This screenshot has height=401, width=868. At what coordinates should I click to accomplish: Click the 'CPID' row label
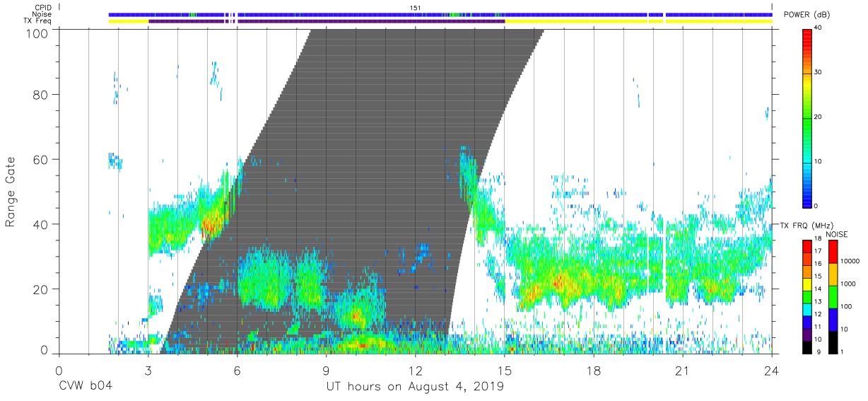pos(44,7)
